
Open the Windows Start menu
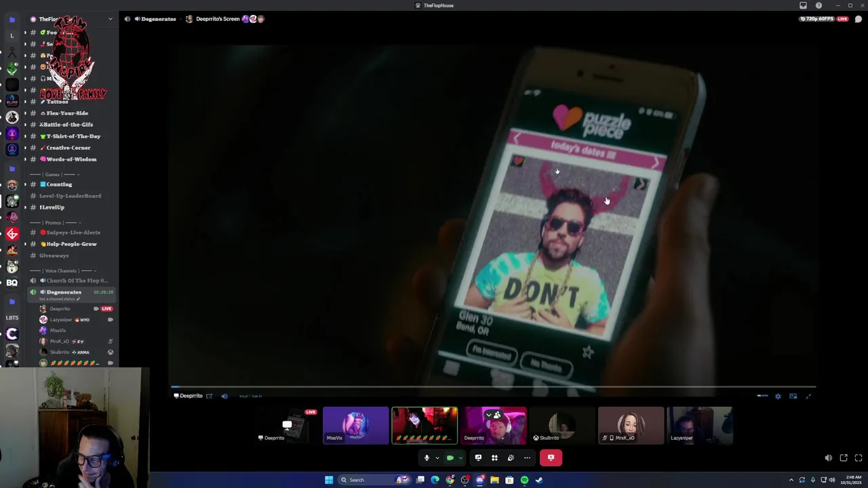pos(329,480)
